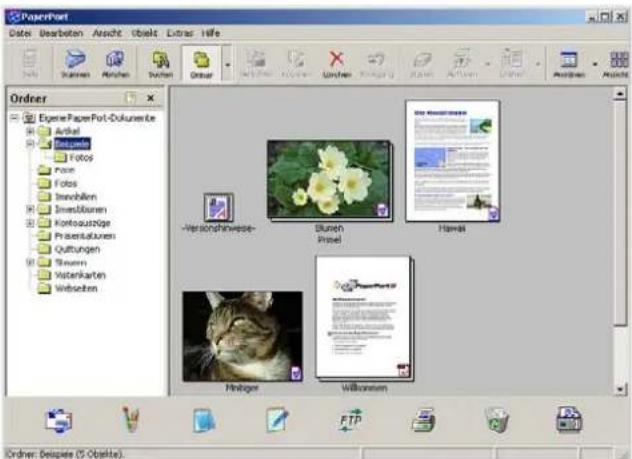The image size is (632, 459).
Task: Open dropdown arrow next to Ordner button
Action: click(227, 64)
